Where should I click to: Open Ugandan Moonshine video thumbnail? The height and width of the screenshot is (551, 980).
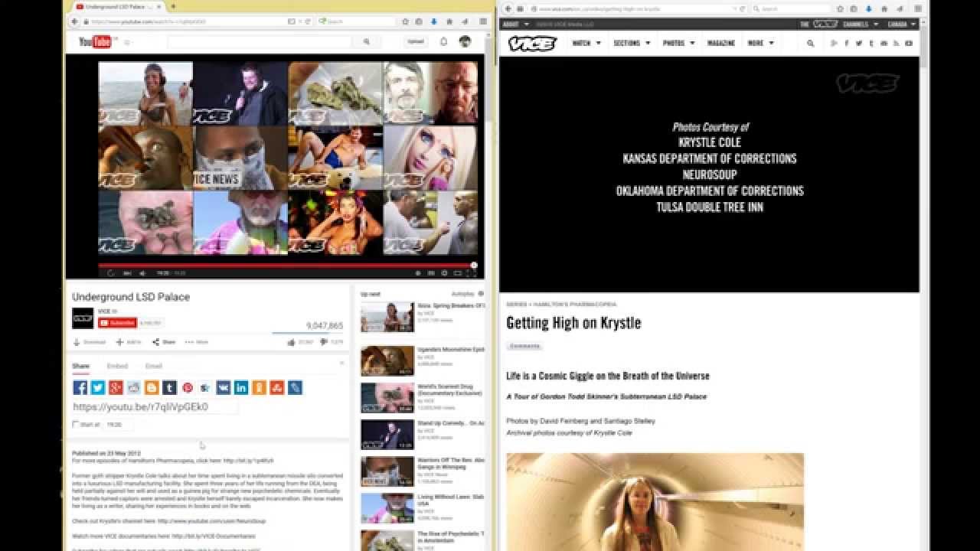click(x=387, y=361)
